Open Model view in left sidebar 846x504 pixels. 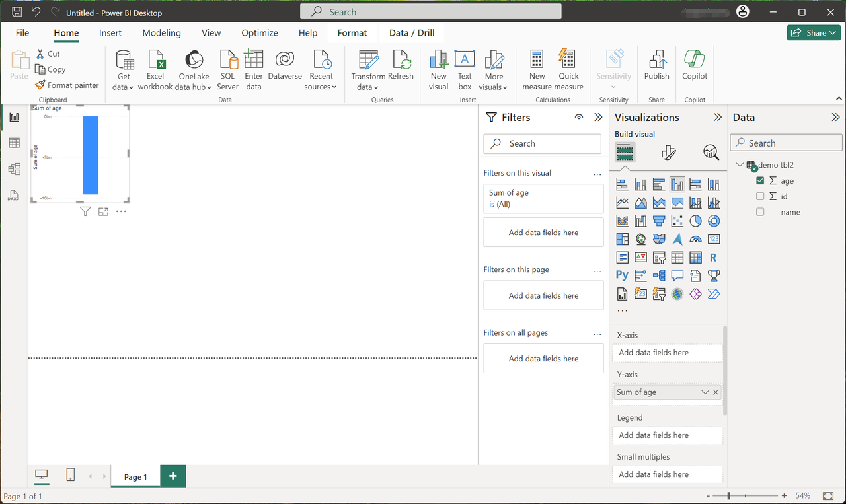click(x=14, y=170)
